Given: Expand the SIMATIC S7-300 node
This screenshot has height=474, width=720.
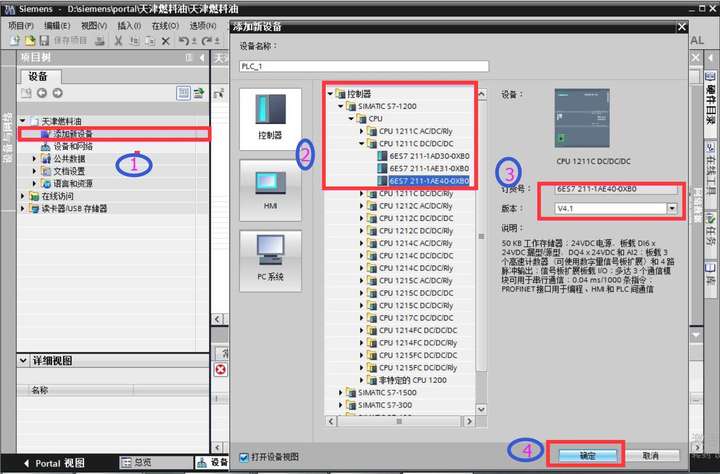Looking at the screenshot, I should 341,405.
